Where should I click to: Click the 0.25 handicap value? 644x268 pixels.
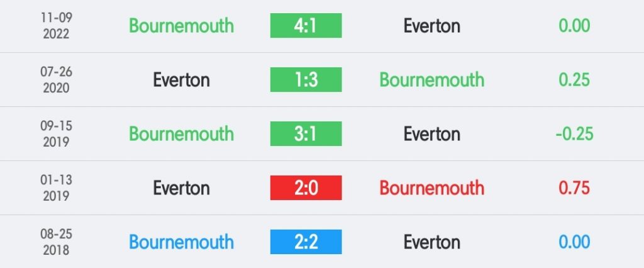click(x=574, y=79)
